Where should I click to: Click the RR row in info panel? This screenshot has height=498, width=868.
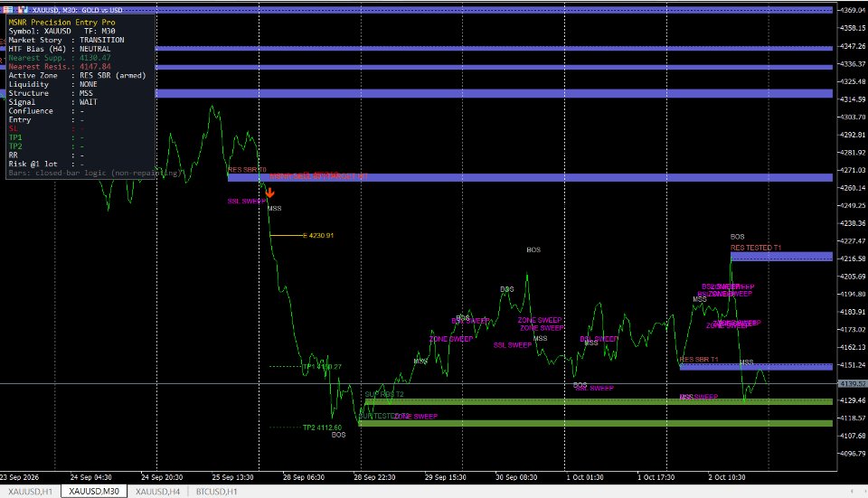[x=46, y=155]
